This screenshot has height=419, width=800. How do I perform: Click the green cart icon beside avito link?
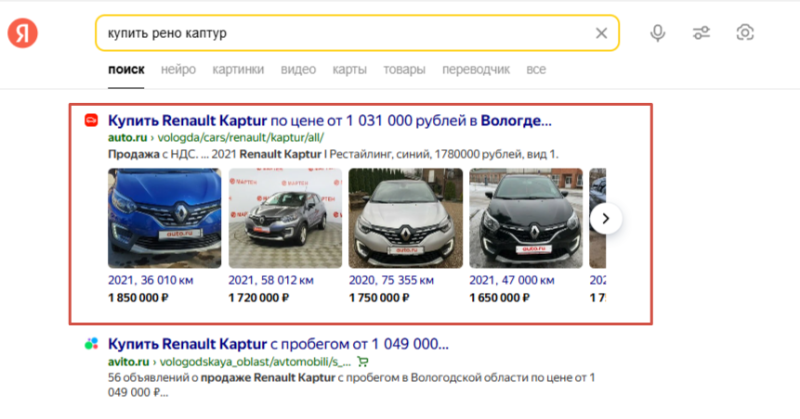point(362,361)
